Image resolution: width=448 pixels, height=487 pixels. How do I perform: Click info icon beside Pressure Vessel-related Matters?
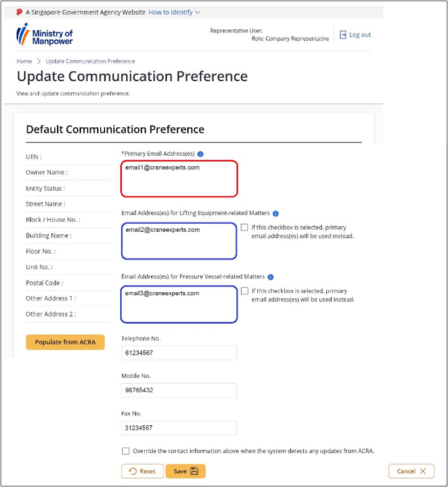[x=271, y=277]
